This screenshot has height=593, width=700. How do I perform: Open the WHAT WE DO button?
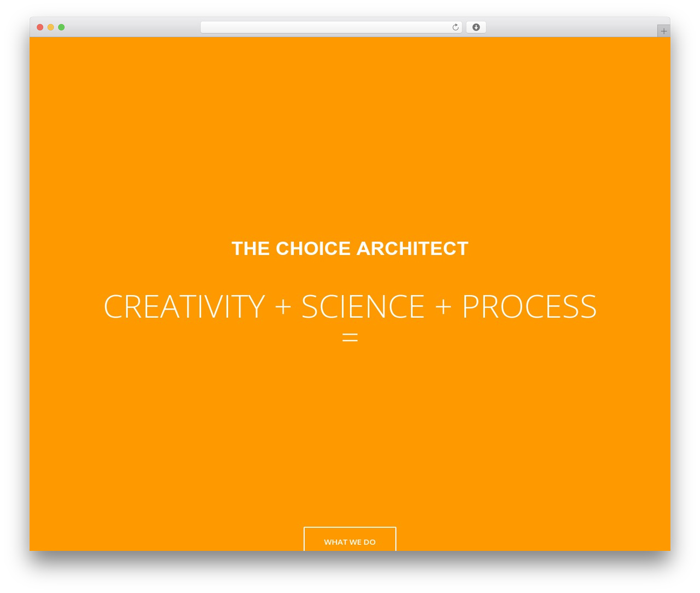point(350,539)
